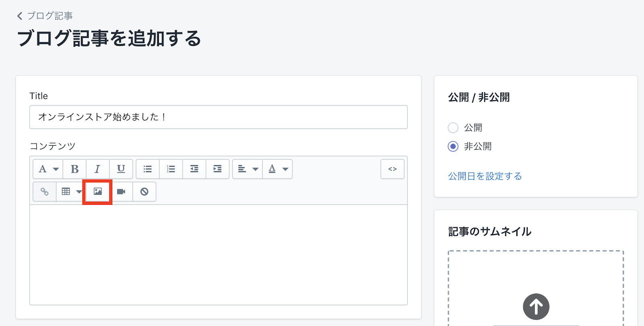Select the 公開 radio button
This screenshot has width=644, height=326.
pos(453,128)
